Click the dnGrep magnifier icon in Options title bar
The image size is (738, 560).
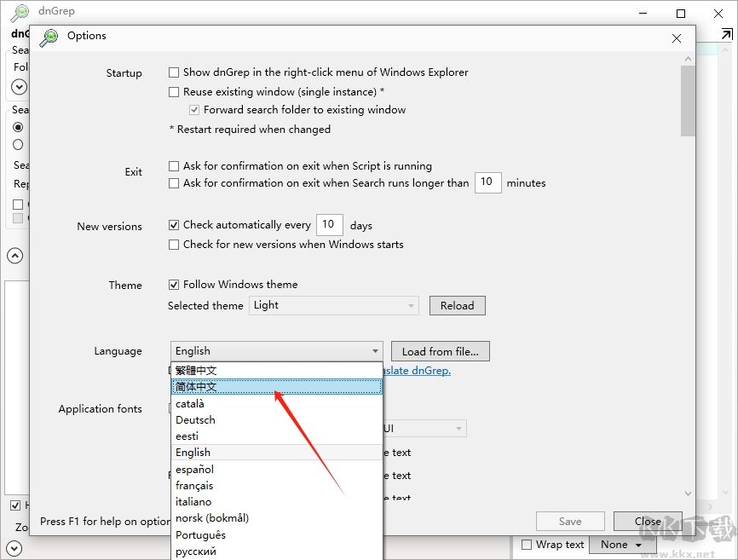click(x=49, y=37)
